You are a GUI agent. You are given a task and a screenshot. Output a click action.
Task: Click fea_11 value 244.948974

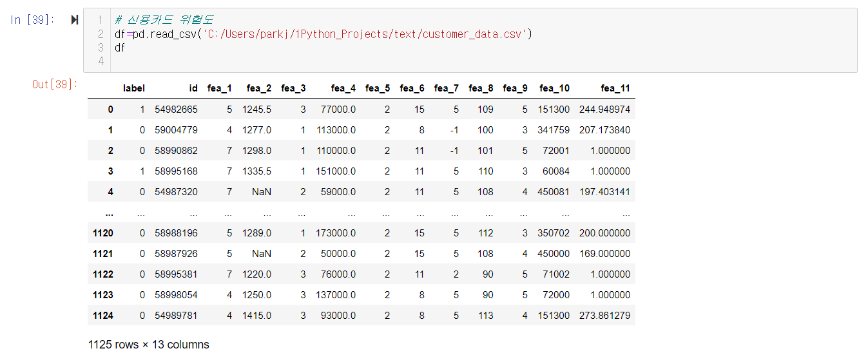click(x=604, y=110)
